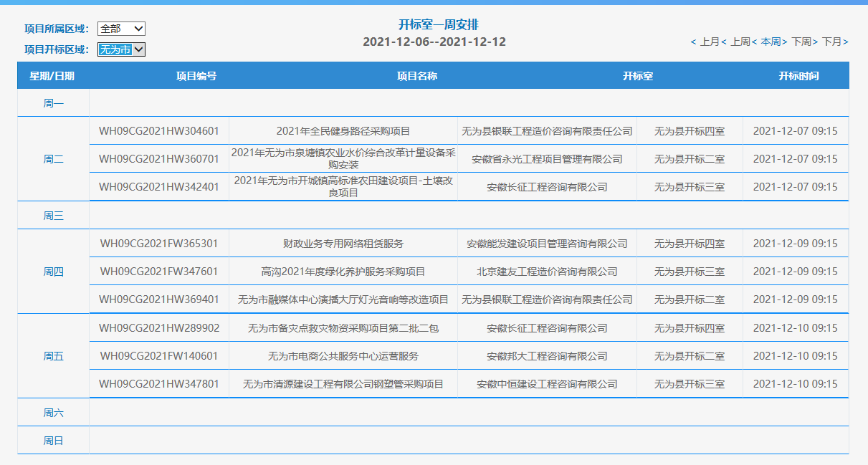
Task: Click the 周二 day cell
Action: pyautogui.click(x=53, y=159)
